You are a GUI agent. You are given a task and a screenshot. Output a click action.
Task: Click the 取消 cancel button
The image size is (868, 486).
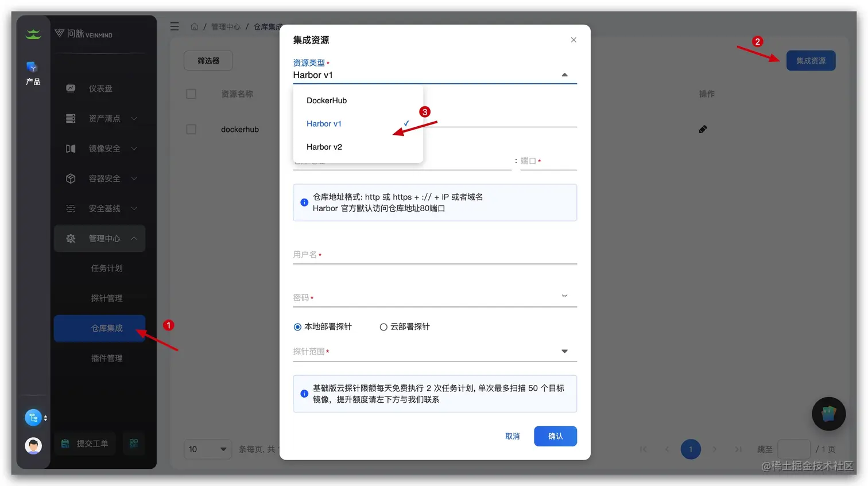[513, 436]
